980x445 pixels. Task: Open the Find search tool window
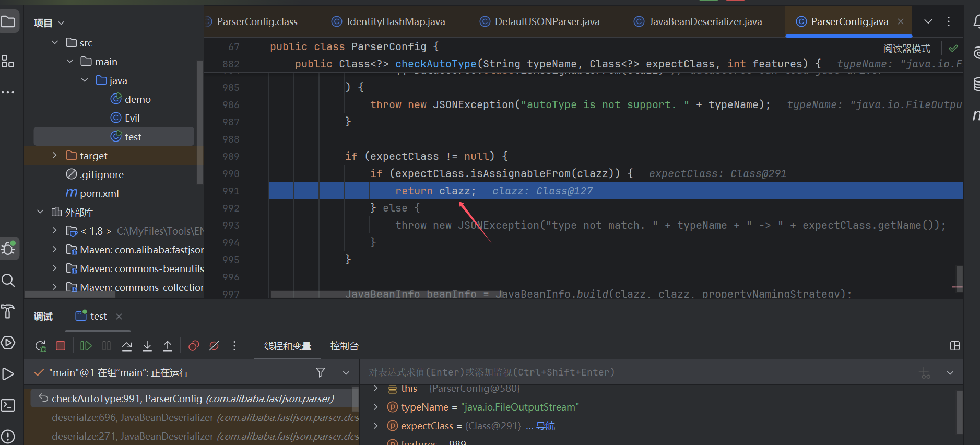(x=8, y=280)
